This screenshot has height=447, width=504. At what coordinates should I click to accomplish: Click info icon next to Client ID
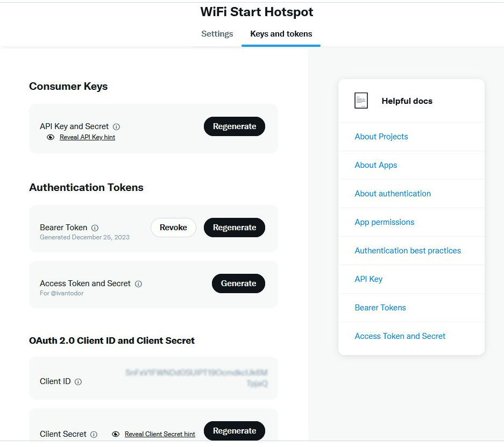click(x=78, y=382)
